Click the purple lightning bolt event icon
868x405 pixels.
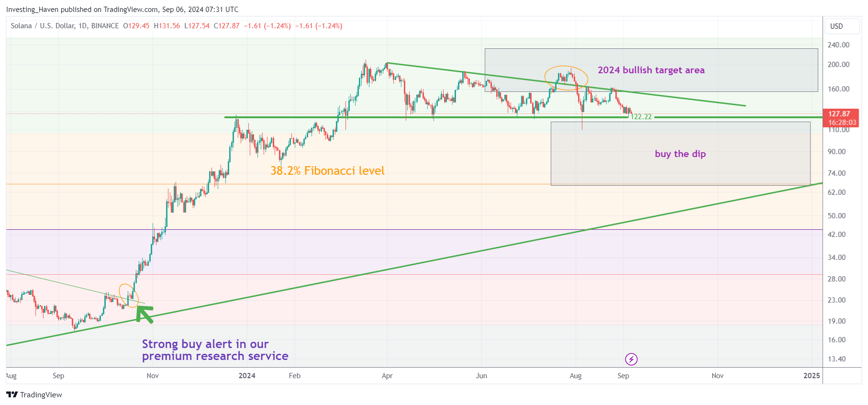coord(631,359)
